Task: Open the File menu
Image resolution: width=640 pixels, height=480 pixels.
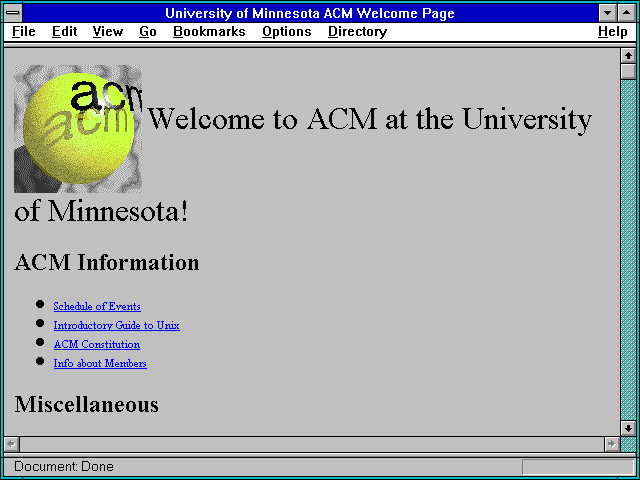Action: tap(24, 31)
